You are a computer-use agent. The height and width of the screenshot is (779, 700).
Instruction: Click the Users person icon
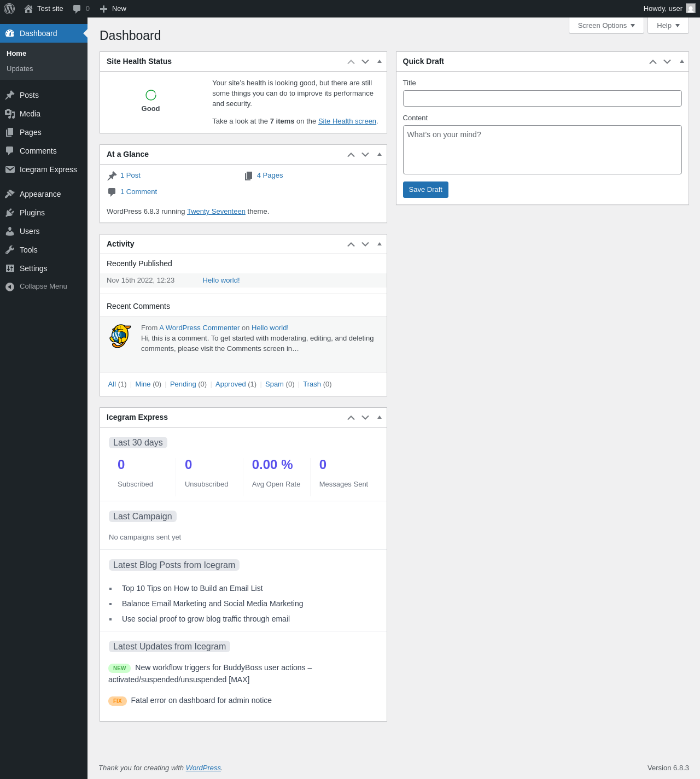pos(10,231)
